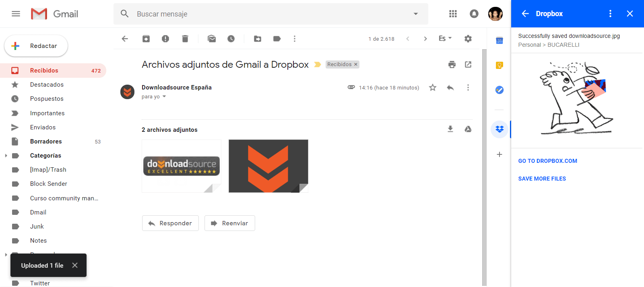Expand the Categorías label tree
The height and width of the screenshot is (287, 644).
point(6,156)
